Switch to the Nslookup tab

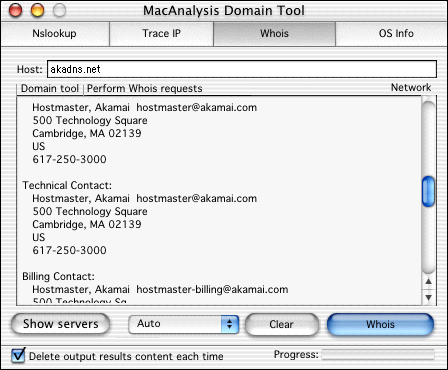point(55,34)
